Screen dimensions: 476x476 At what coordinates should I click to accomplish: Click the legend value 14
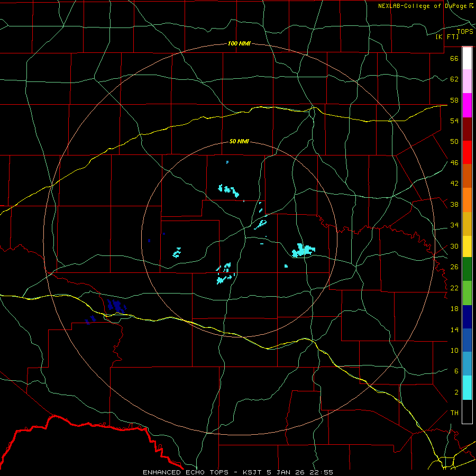click(x=454, y=329)
